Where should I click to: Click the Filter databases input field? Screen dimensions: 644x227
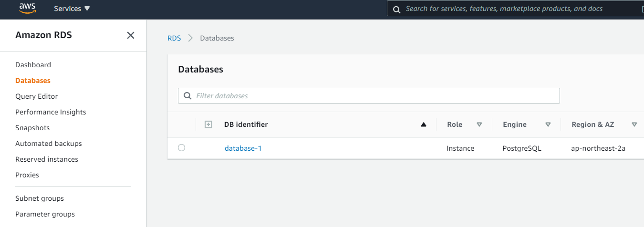pyautogui.click(x=369, y=96)
